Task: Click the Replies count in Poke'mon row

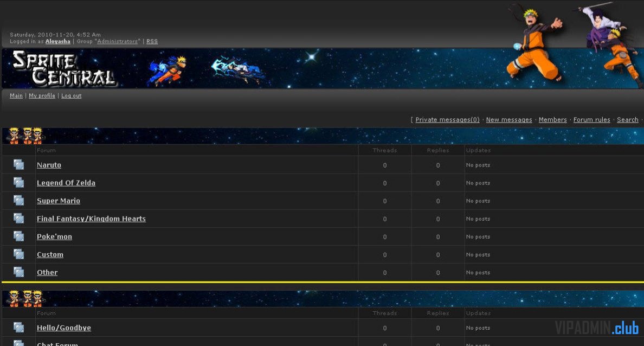Action: 438,237
